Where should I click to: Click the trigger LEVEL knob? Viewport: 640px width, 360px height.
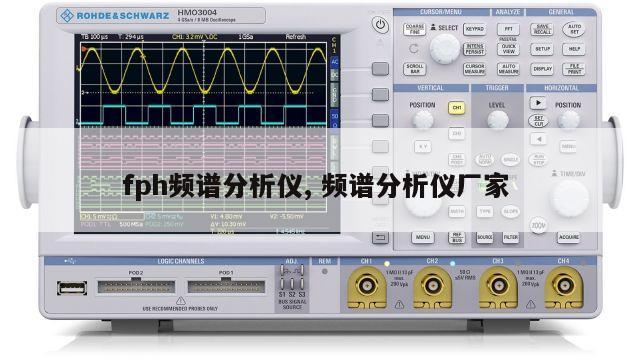[x=498, y=120]
